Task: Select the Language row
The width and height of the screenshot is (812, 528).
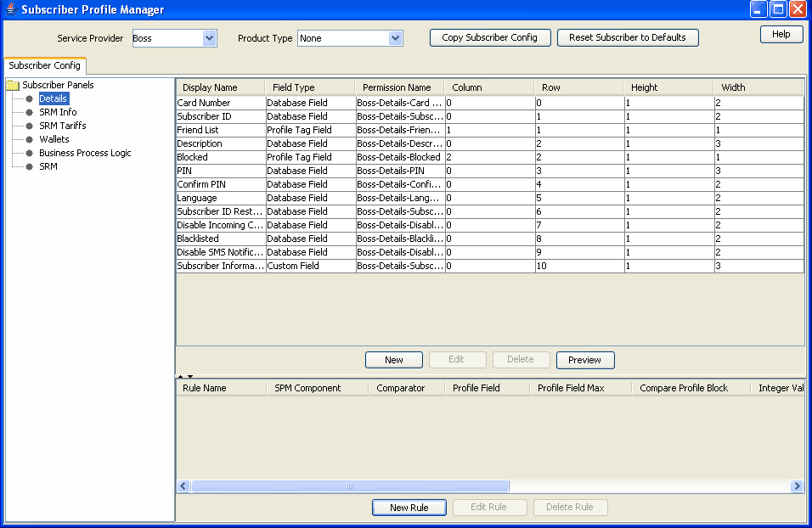Action: coord(490,198)
